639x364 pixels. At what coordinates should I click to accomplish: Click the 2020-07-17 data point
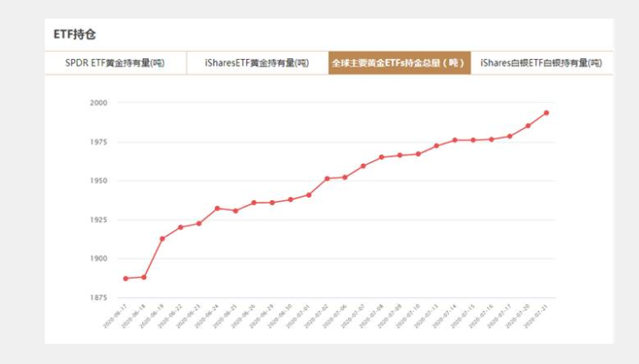(510, 136)
